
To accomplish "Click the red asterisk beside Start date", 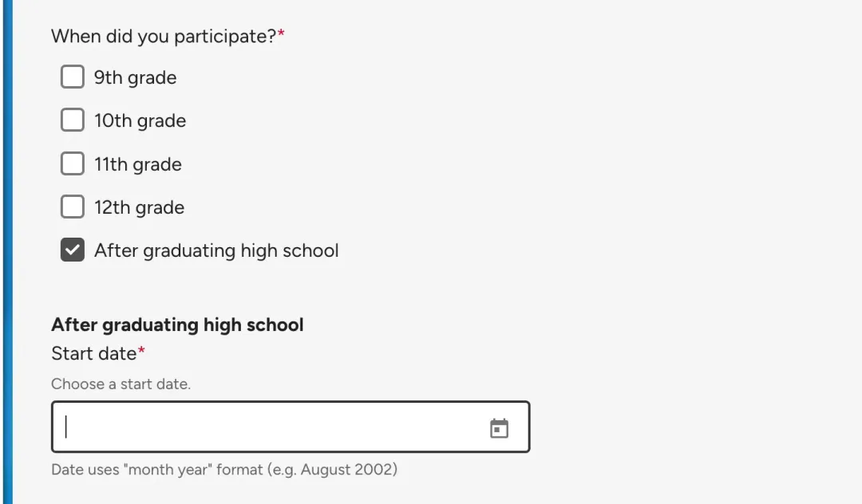I will [x=141, y=350].
